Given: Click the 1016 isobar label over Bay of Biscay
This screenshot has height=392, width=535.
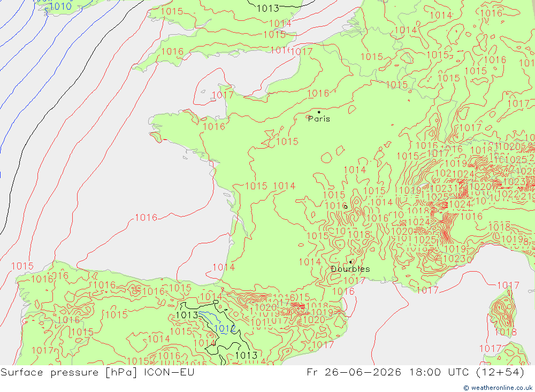Looking at the screenshot, I should coord(146,217).
